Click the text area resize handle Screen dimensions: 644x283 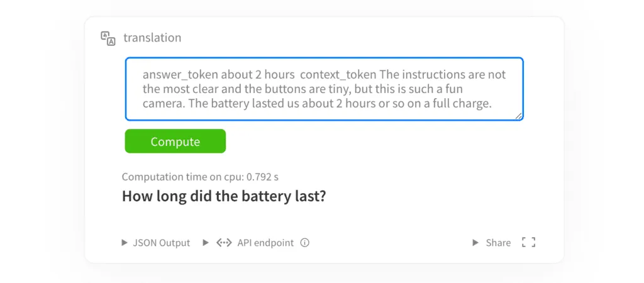[519, 116]
